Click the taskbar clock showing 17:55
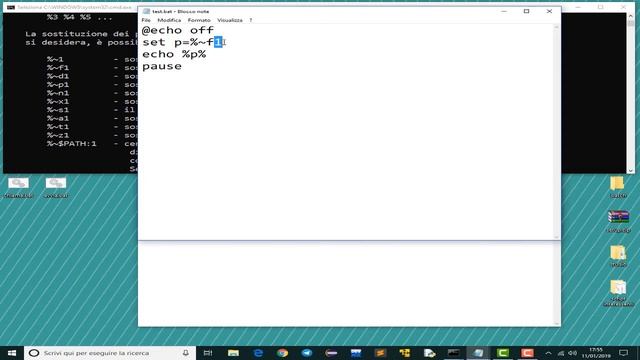 pos(596,353)
